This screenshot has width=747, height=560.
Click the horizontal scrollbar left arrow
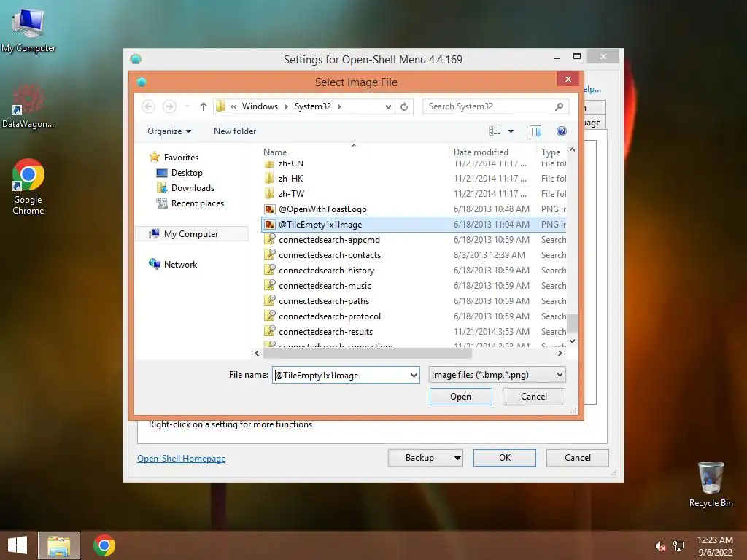[x=257, y=353]
